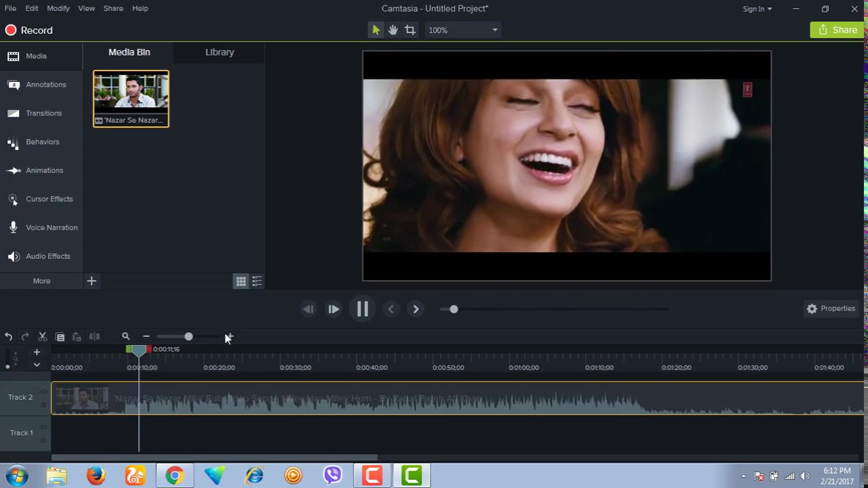Toggle visibility of Track 1
This screenshot has width=868, height=488.
coord(44,428)
